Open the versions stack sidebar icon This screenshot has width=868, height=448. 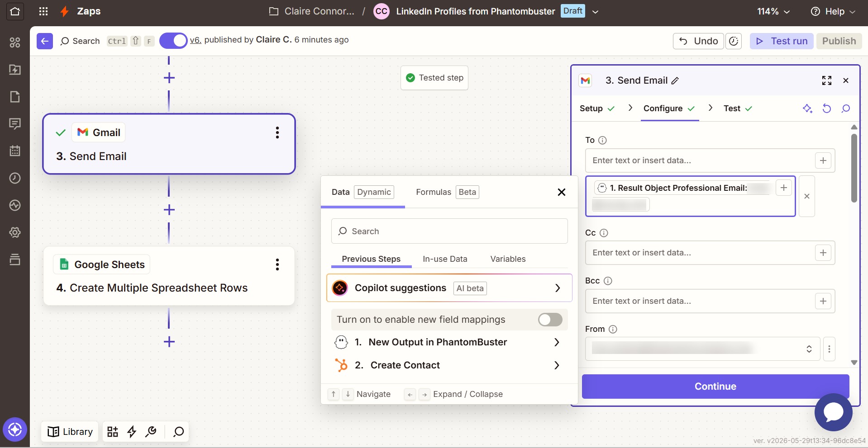tap(15, 259)
